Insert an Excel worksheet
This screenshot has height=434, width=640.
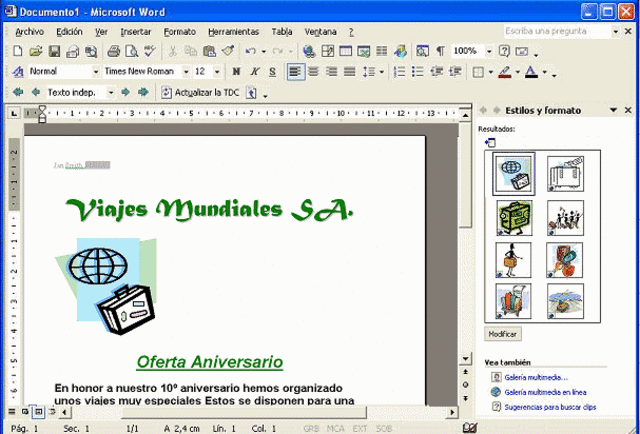(363, 51)
